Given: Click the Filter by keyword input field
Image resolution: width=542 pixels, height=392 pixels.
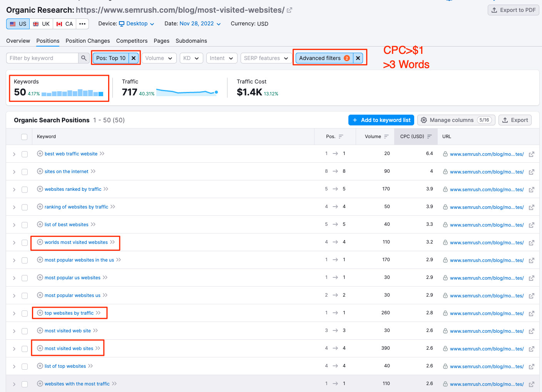Looking at the screenshot, I should tap(42, 58).
